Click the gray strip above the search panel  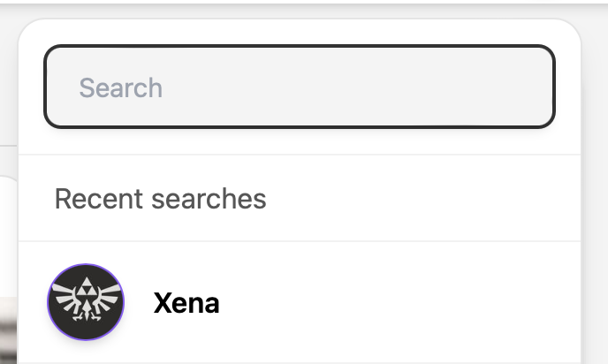300,8
